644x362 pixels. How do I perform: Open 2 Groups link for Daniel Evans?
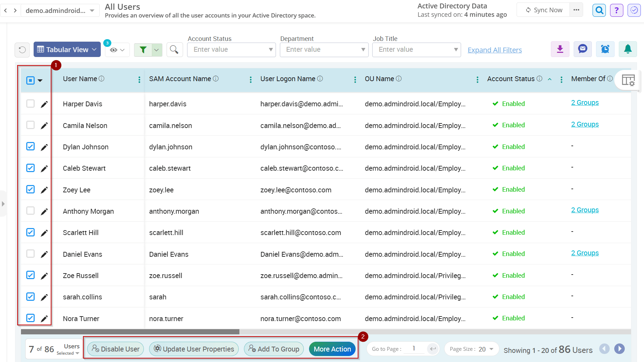(585, 253)
